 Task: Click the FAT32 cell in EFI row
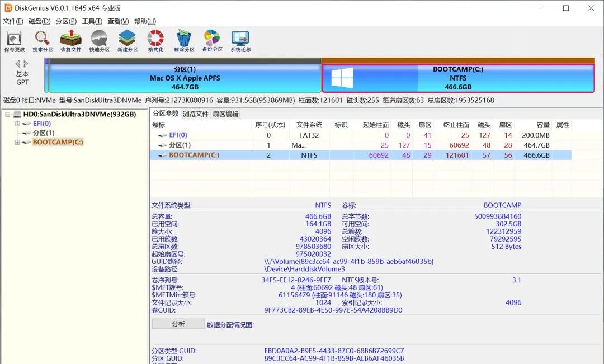pos(309,135)
